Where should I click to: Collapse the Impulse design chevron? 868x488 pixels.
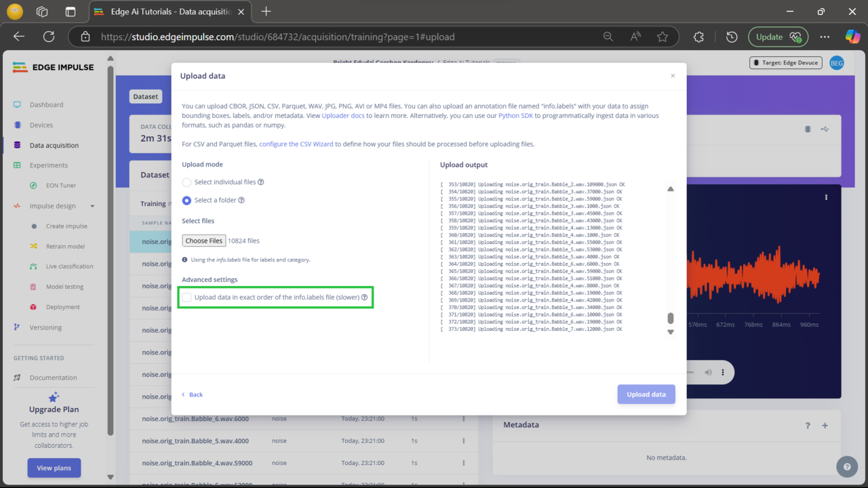pyautogui.click(x=92, y=205)
